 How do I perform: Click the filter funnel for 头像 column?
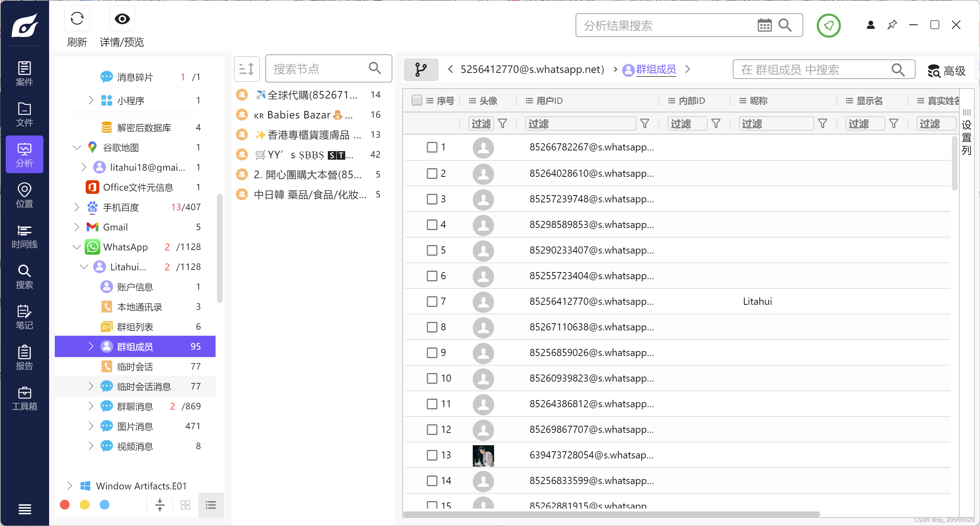502,124
